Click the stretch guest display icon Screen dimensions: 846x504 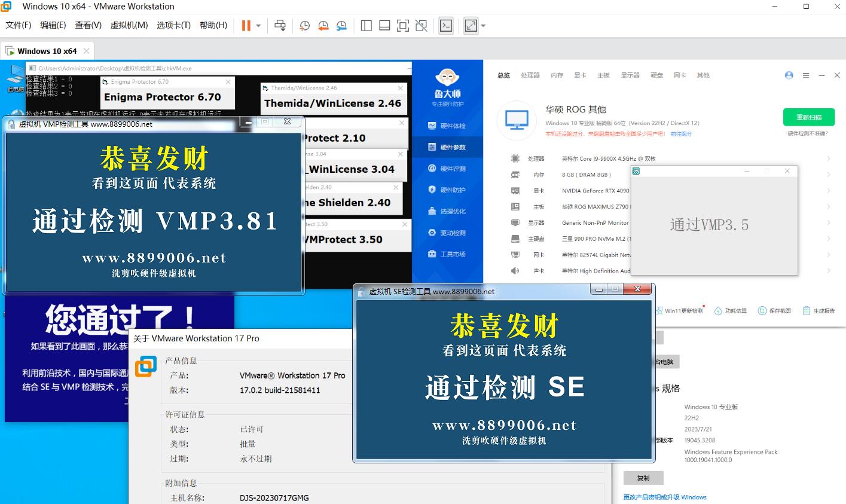click(x=471, y=26)
